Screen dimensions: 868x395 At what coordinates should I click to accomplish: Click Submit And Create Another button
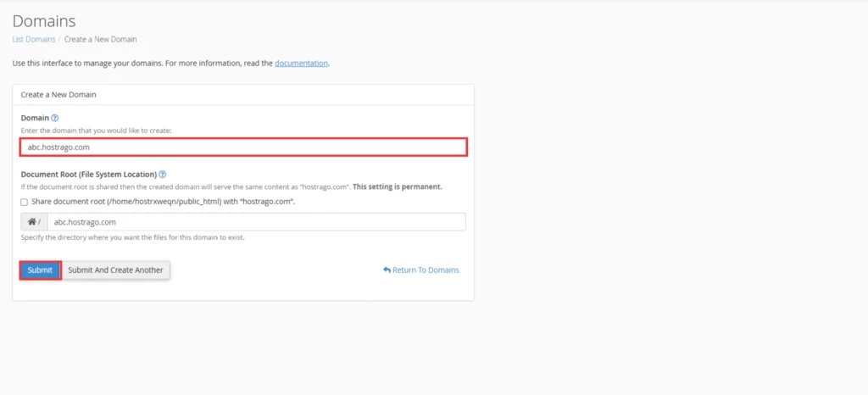(x=115, y=270)
